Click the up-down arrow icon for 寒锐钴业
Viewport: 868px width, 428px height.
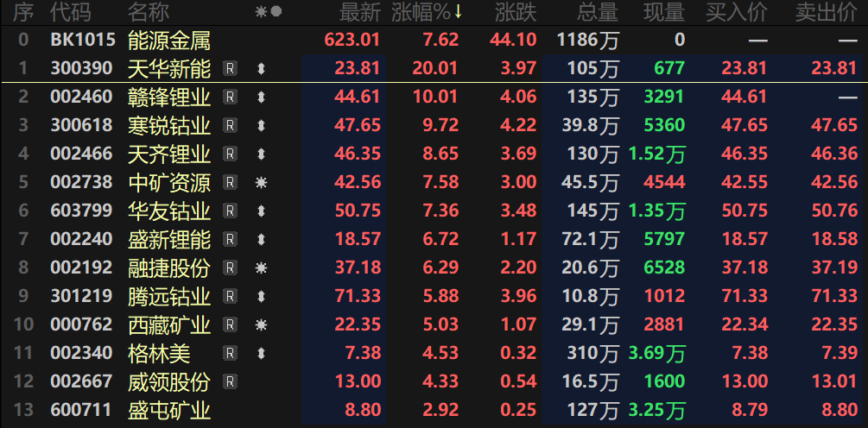[x=261, y=126]
